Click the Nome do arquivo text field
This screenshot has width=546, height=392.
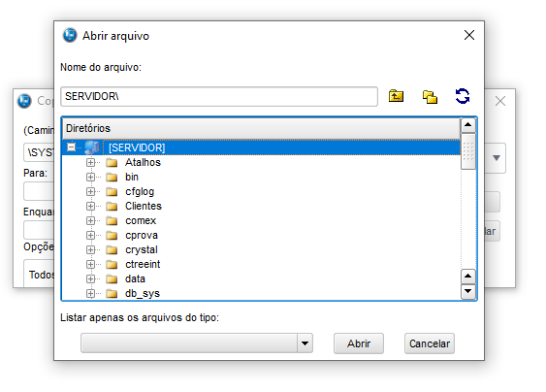[x=219, y=96]
